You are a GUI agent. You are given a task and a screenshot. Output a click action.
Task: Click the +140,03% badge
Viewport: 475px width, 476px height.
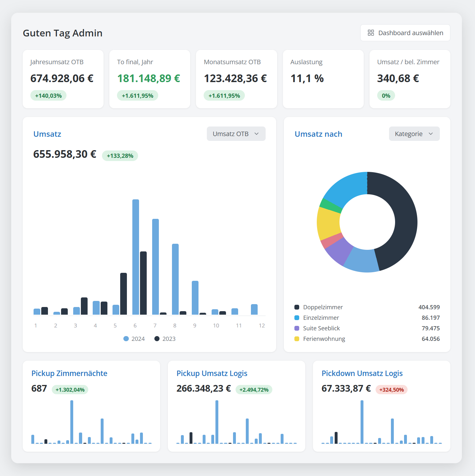48,96
